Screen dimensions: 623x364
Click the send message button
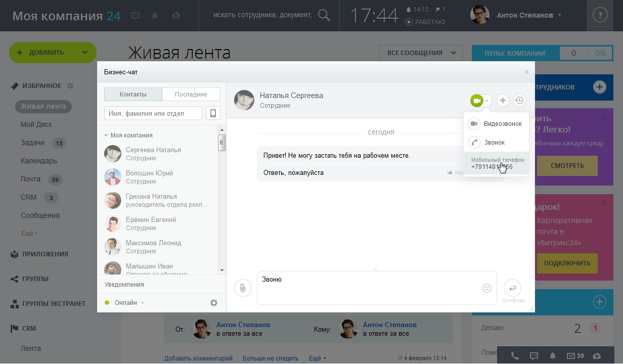click(x=512, y=288)
